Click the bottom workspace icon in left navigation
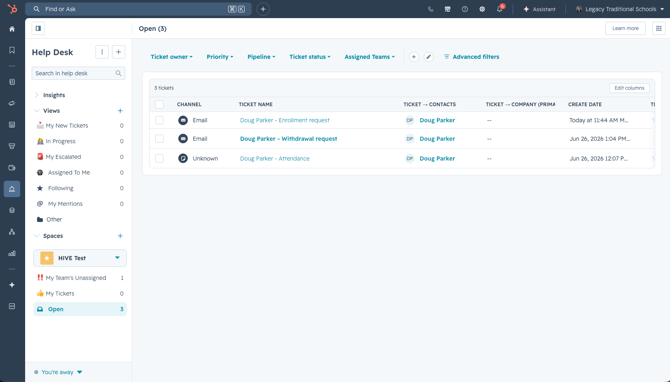 click(x=12, y=306)
